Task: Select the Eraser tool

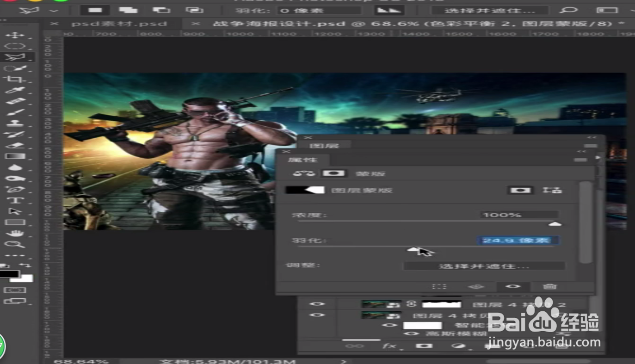Action: pos(15,145)
